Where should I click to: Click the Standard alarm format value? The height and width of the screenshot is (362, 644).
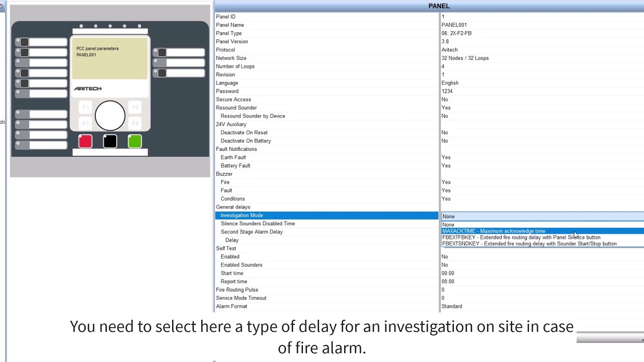[x=451, y=307]
